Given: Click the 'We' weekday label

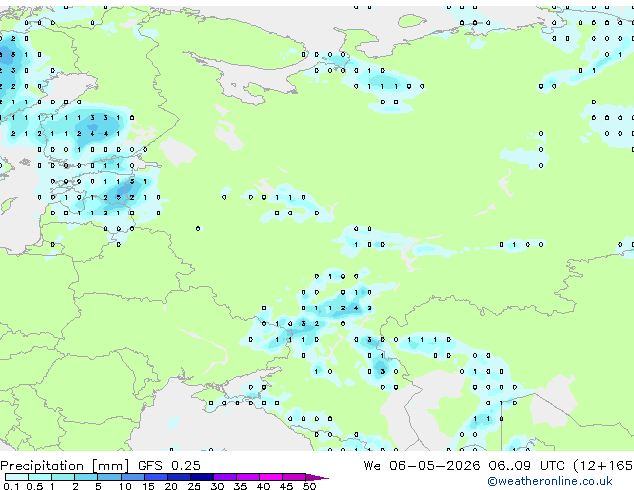Looking at the screenshot, I should 372,466.
